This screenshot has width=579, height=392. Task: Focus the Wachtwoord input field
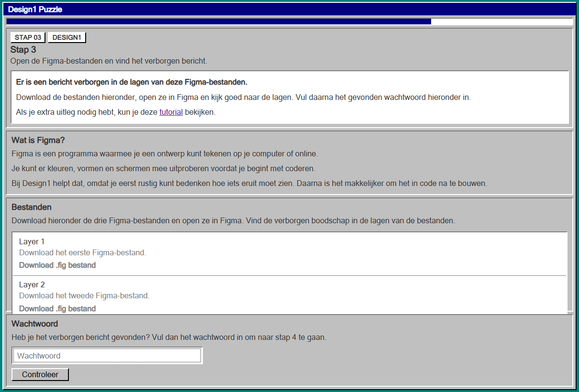pos(107,356)
